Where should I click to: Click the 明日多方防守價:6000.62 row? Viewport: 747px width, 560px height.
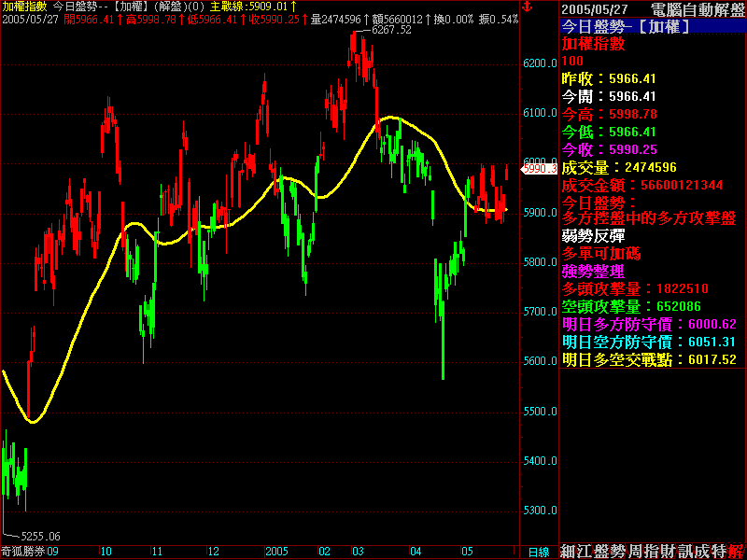coord(649,324)
